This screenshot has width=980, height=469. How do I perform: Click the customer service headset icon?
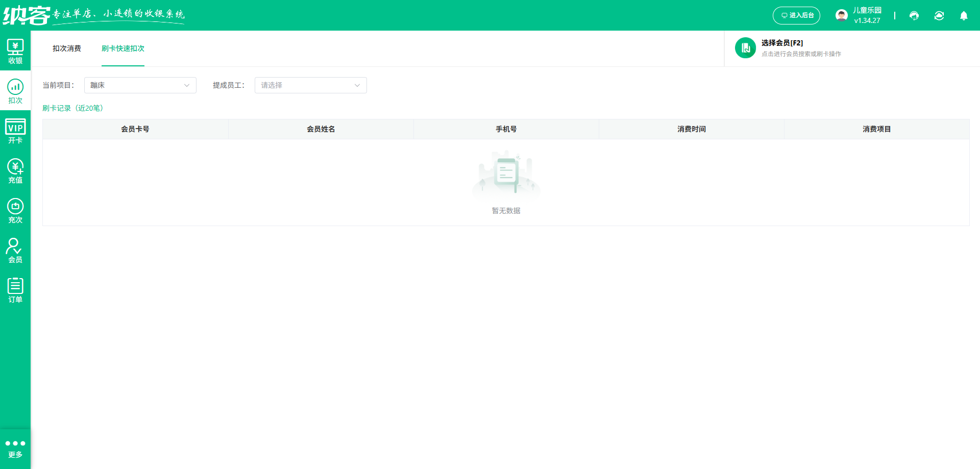coord(914,15)
